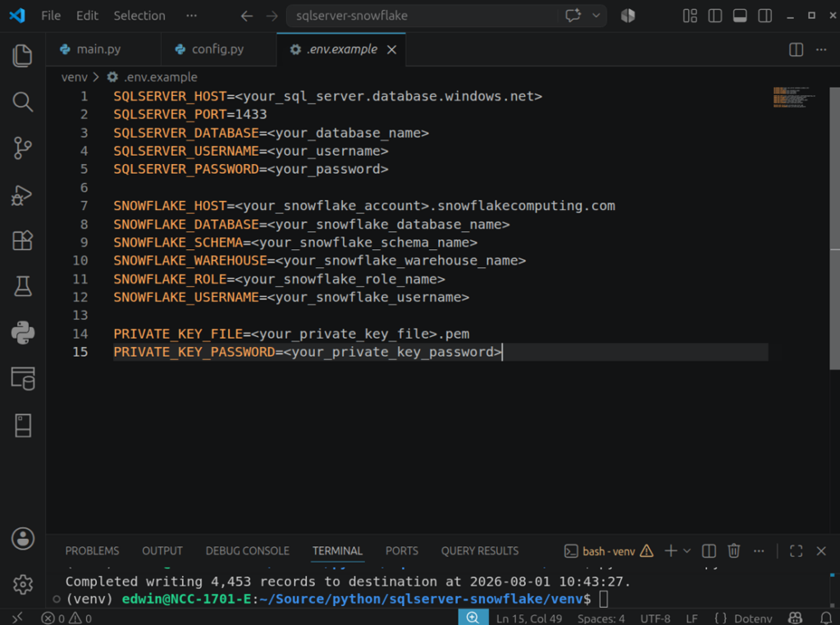Maximize the terminal panel size
The height and width of the screenshot is (625, 840).
(x=796, y=550)
